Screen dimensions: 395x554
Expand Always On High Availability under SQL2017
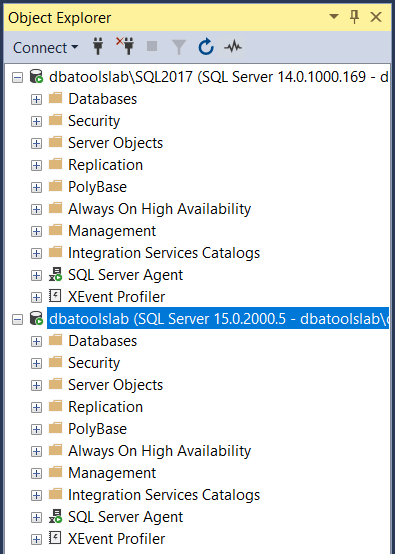36,210
